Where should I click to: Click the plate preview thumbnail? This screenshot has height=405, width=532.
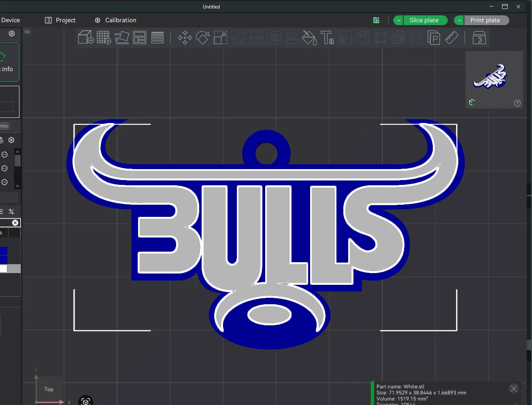494,79
